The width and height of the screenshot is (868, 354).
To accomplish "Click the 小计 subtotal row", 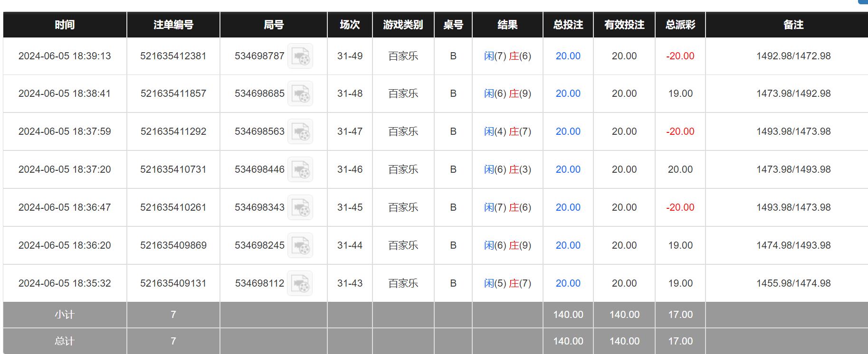I will click(x=64, y=314).
